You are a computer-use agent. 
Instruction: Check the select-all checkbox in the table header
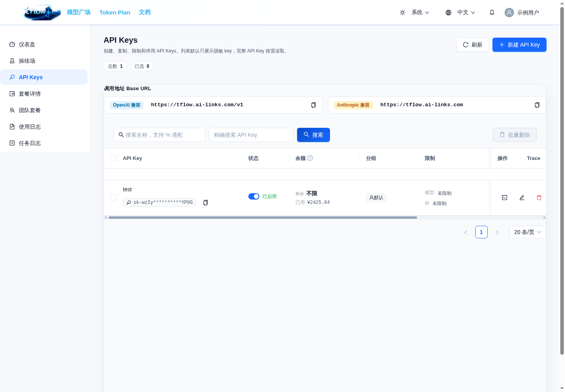[x=113, y=158]
